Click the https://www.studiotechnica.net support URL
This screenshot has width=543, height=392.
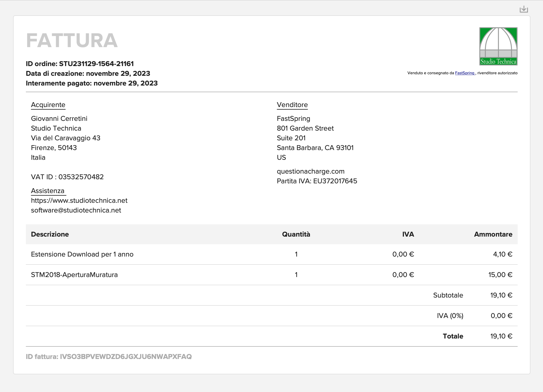79,200
